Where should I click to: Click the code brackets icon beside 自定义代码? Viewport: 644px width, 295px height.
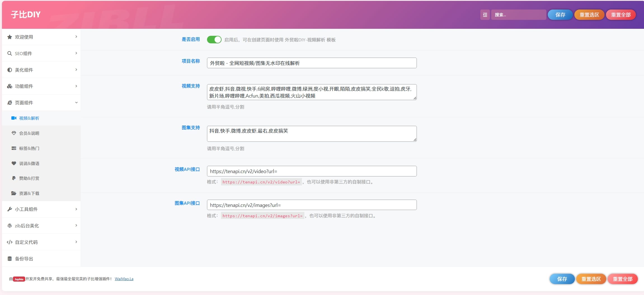click(x=10, y=242)
